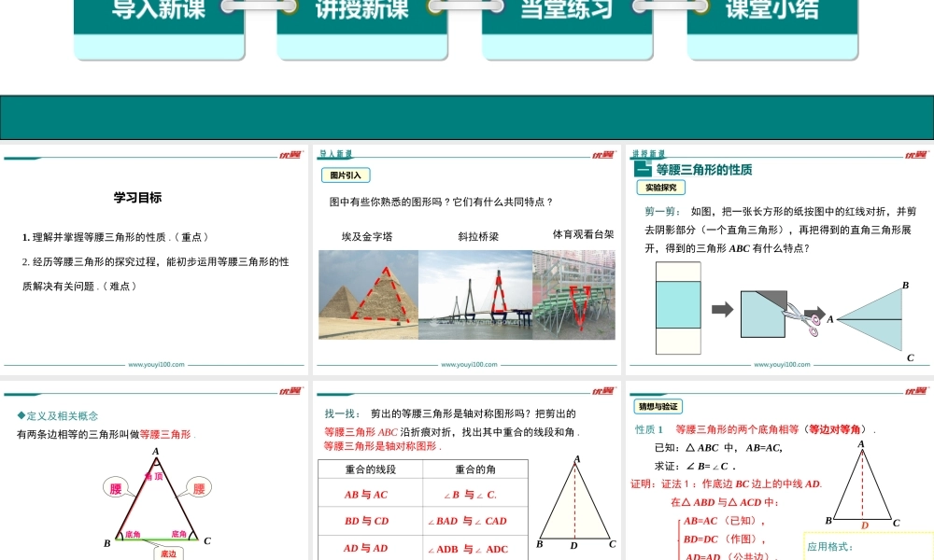
Task: Click the teal number-one square icon
Action: [643, 169]
